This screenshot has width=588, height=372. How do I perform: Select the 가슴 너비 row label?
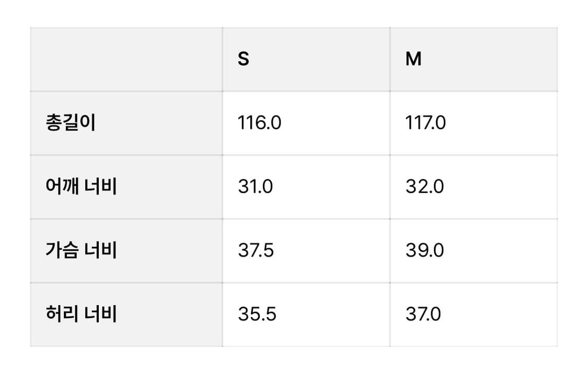point(81,250)
